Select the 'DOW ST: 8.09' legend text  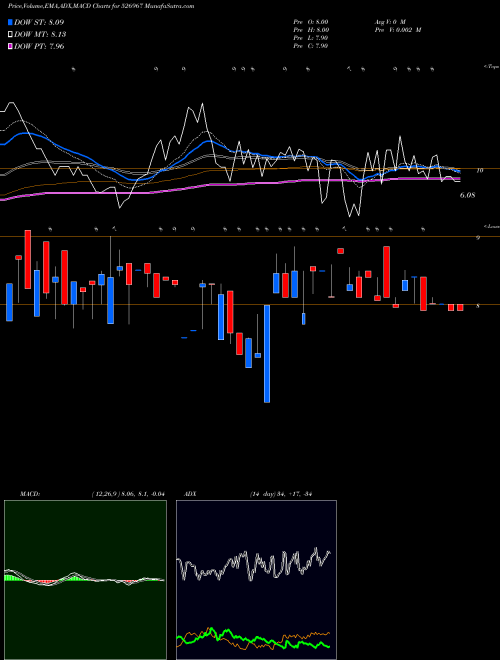39,22
